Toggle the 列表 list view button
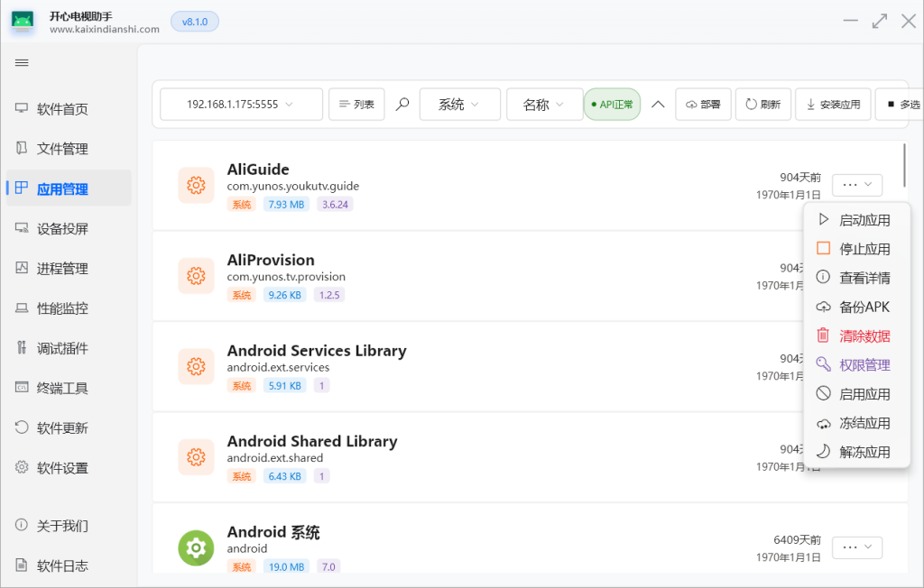The width and height of the screenshot is (924, 588). click(356, 105)
